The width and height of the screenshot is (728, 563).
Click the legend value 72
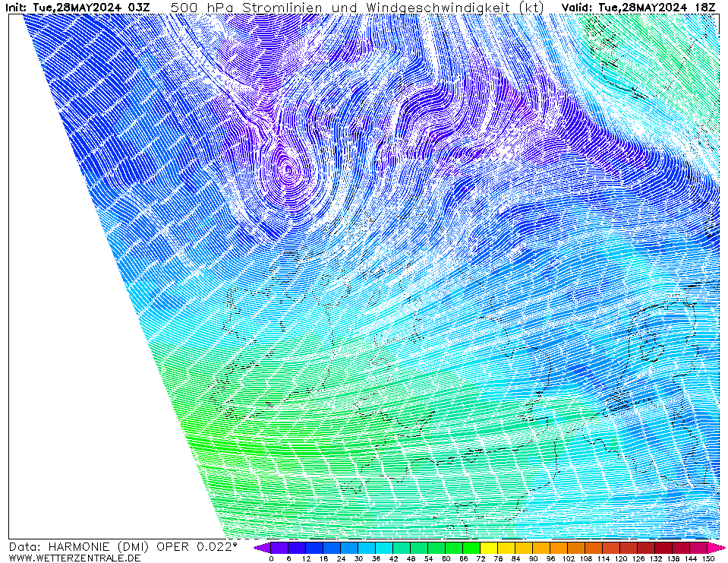[x=481, y=558]
